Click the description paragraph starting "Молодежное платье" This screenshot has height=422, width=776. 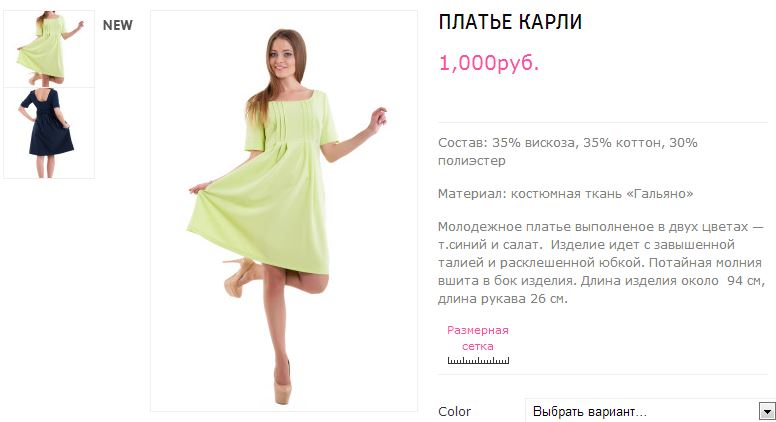click(601, 263)
